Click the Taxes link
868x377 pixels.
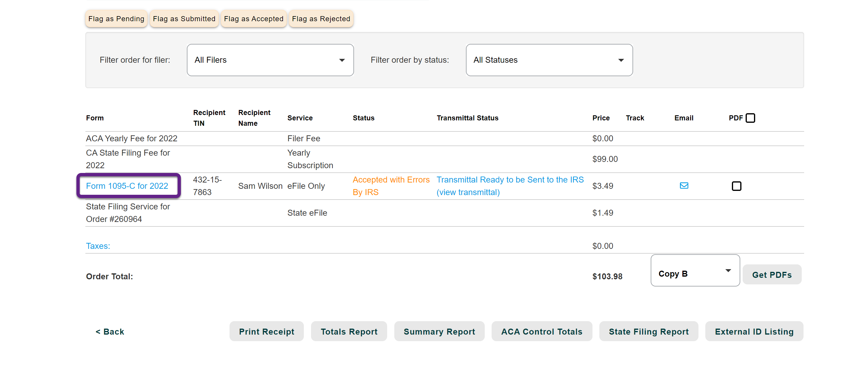[98, 246]
